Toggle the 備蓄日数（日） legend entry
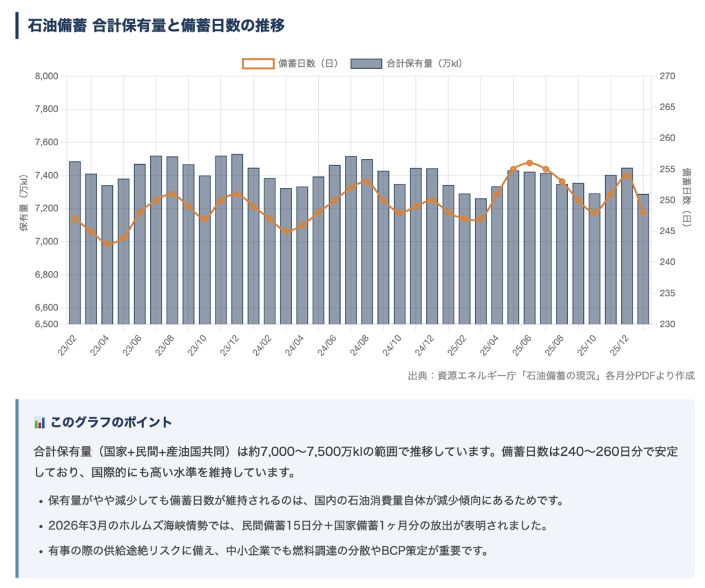Screen dimensions: 705x588 click(x=308, y=63)
